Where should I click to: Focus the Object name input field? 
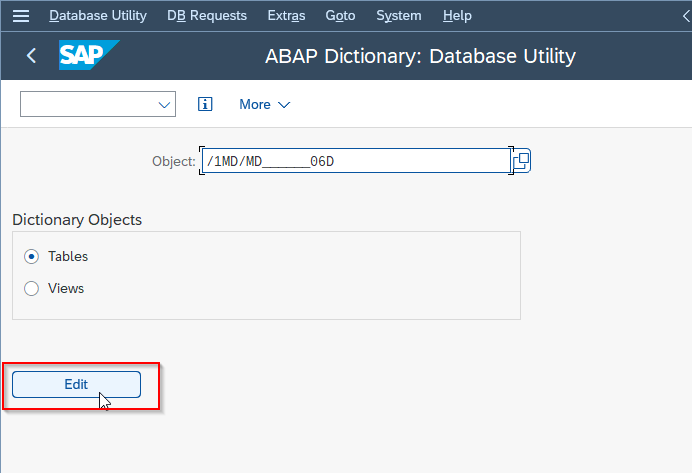(356, 161)
